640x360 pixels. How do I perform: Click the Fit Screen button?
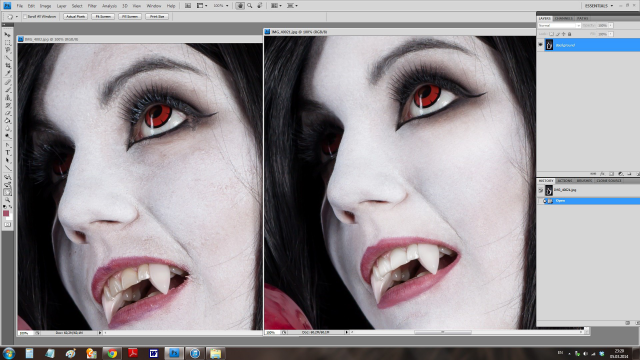coord(103,17)
